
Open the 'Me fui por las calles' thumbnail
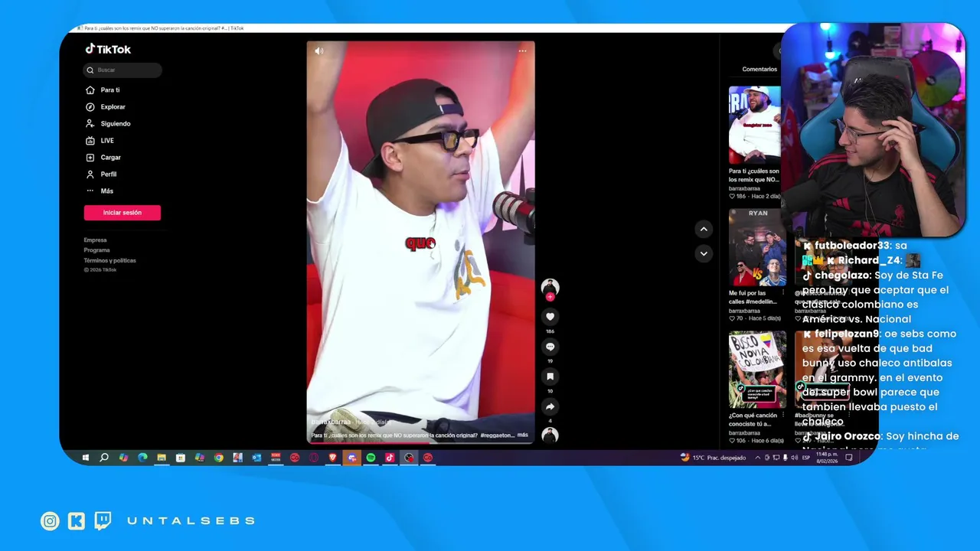757,247
